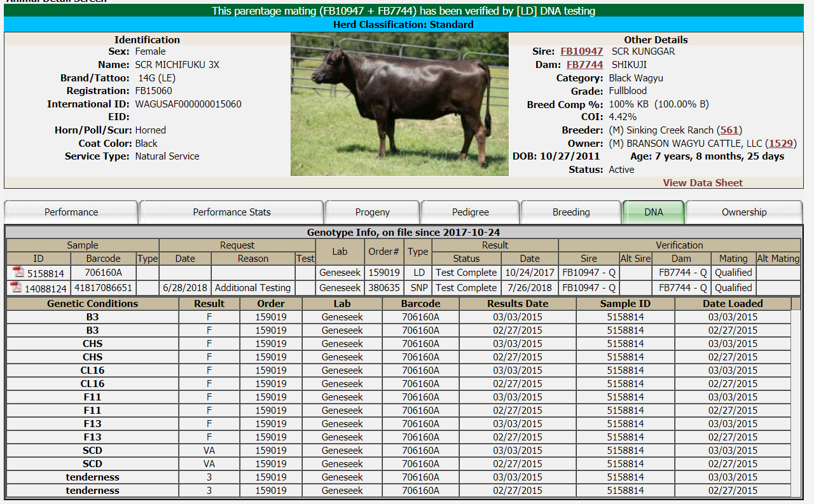Click the Sample ID column header
This screenshot has height=504, width=814.
(625, 304)
